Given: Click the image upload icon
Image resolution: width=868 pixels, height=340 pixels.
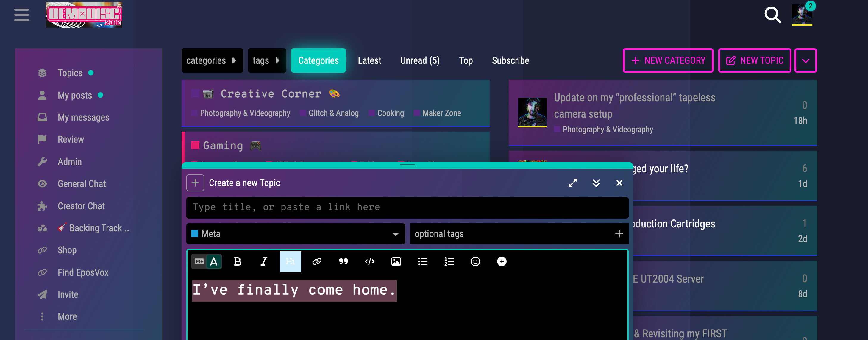Looking at the screenshot, I should click(x=396, y=261).
